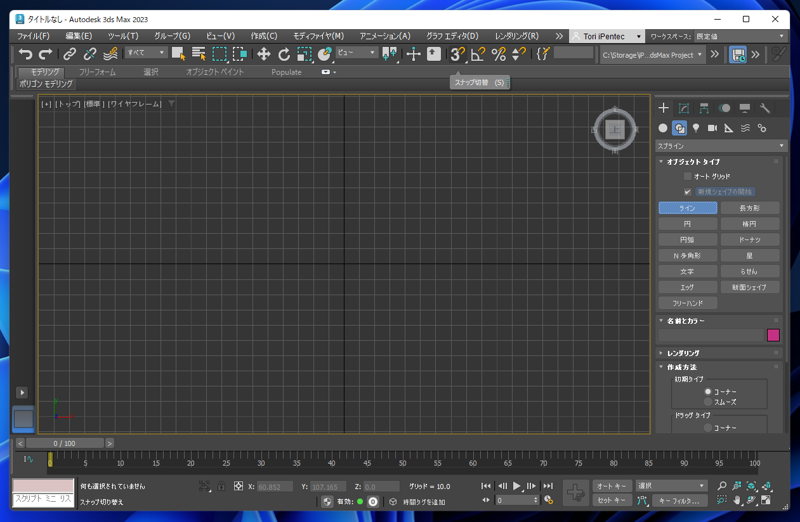This screenshot has width=800, height=522.
Task: Activate the Select Object tool
Action: [178, 54]
